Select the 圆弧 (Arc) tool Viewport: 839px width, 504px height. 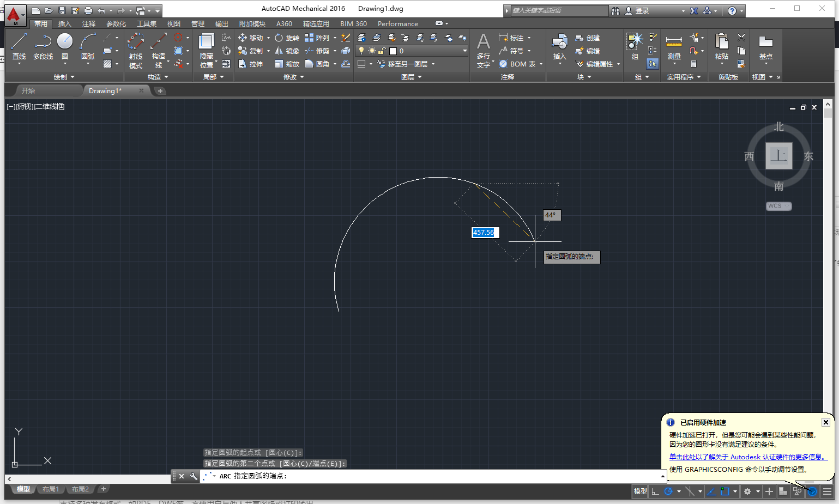point(88,46)
